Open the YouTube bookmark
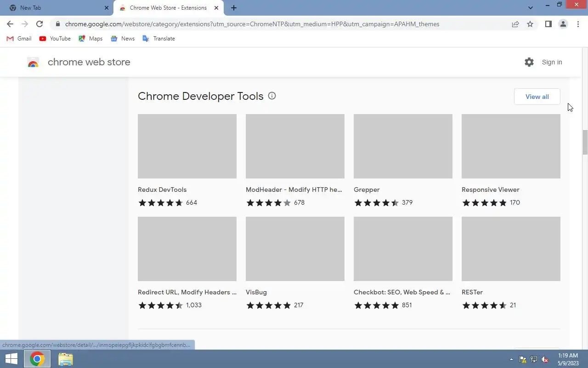Viewport: 588px width, 368px height. tap(55, 39)
